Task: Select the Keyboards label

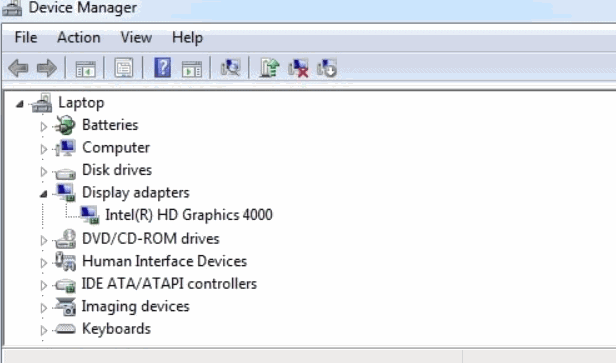Action: (116, 329)
